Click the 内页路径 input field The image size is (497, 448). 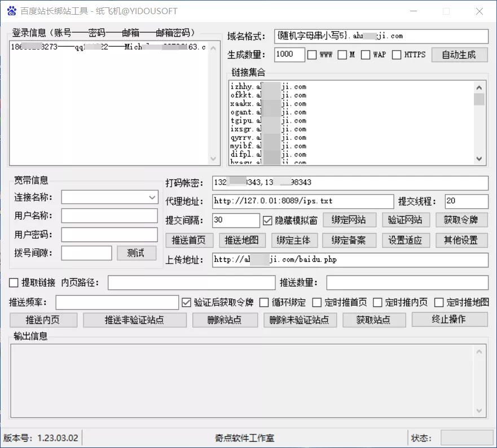pos(191,283)
